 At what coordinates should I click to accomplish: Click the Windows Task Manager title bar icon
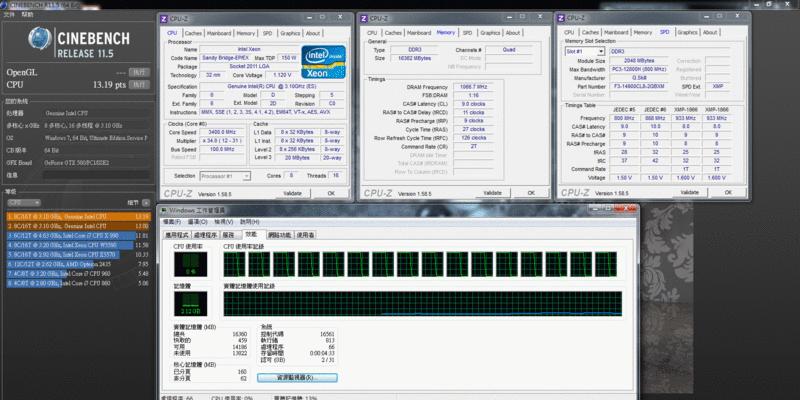[163, 210]
